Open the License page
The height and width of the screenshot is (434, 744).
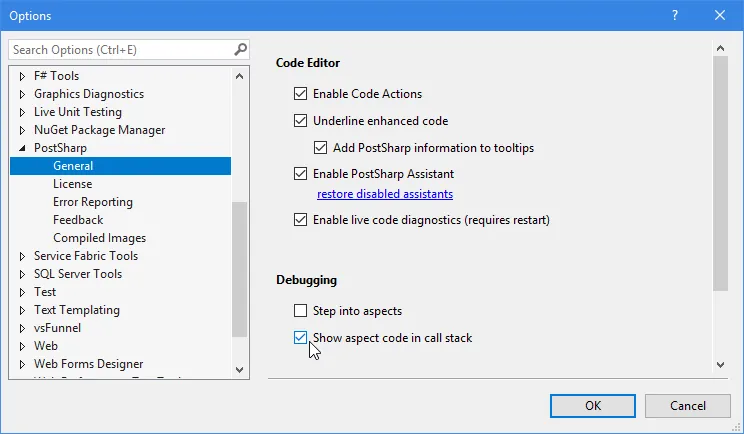(73, 184)
